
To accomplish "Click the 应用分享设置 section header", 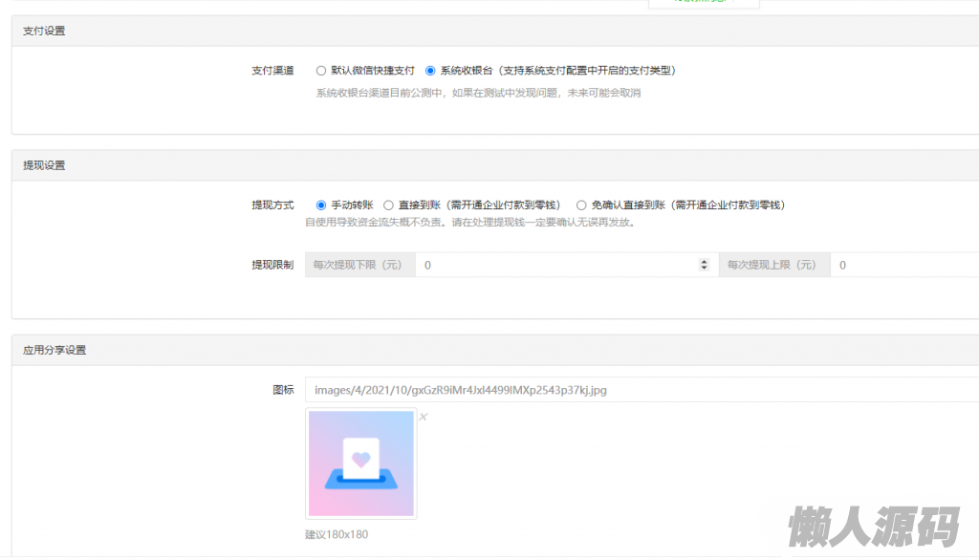I will [x=54, y=351].
